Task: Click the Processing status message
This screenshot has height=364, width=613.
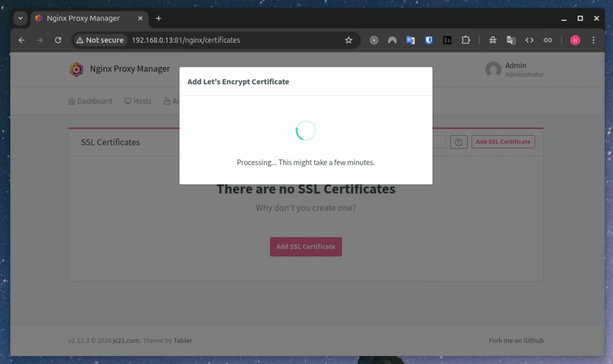Action: 305,162
